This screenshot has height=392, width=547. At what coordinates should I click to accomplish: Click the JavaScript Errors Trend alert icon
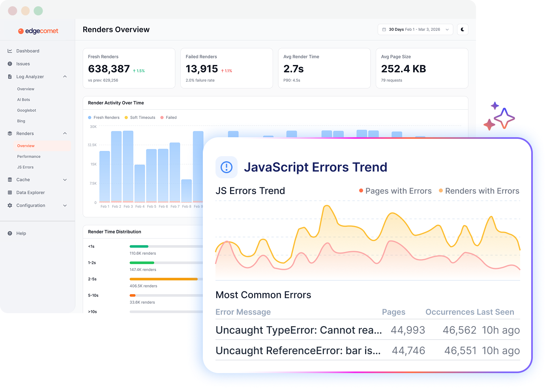click(227, 167)
